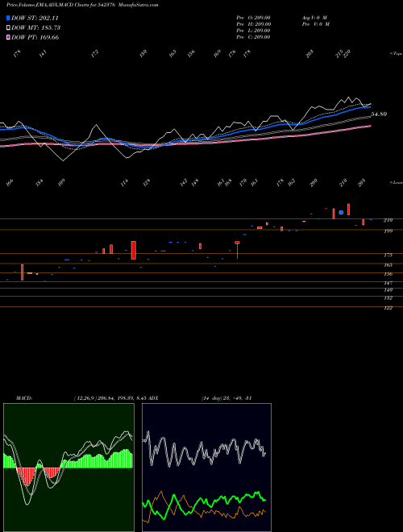
Task: Select the 'DOW MT: 185.73' legend label
Action: (x=36, y=27)
